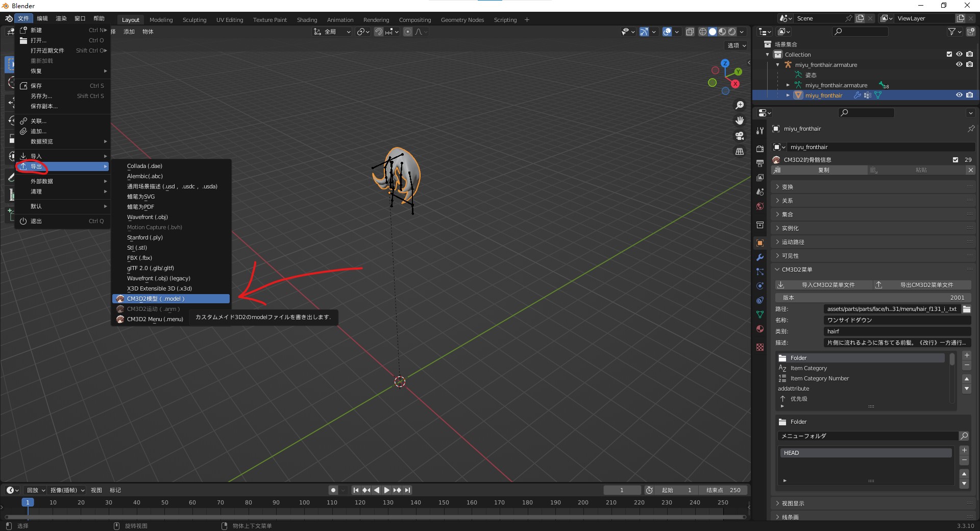Add new menu item with plus button
Screen dimensions: 980x531
click(967, 355)
